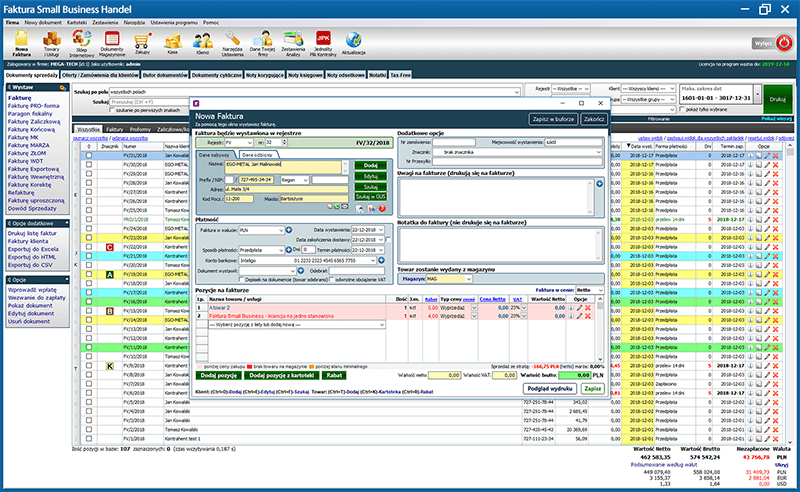Toggle checkbox beside Data zakończenia dostawy

coord(388,240)
